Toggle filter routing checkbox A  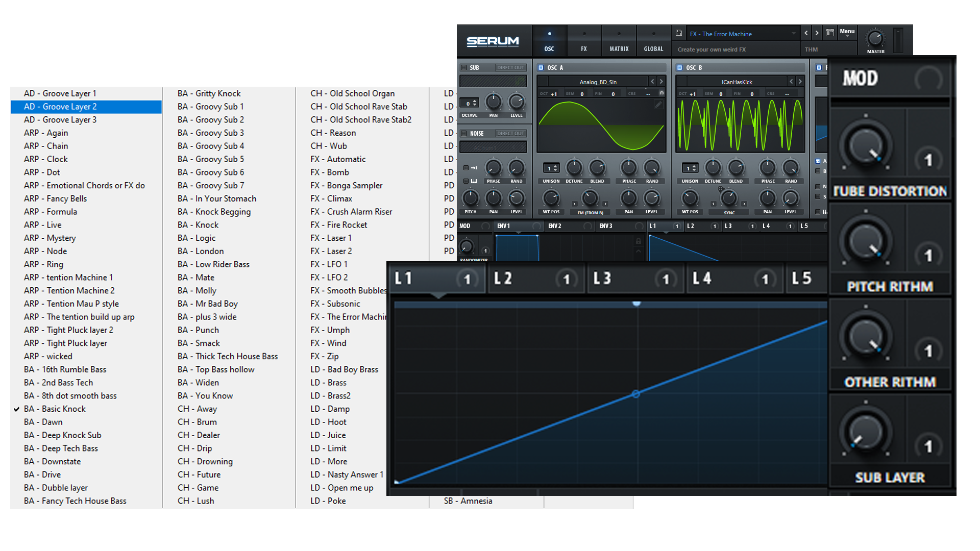818,161
